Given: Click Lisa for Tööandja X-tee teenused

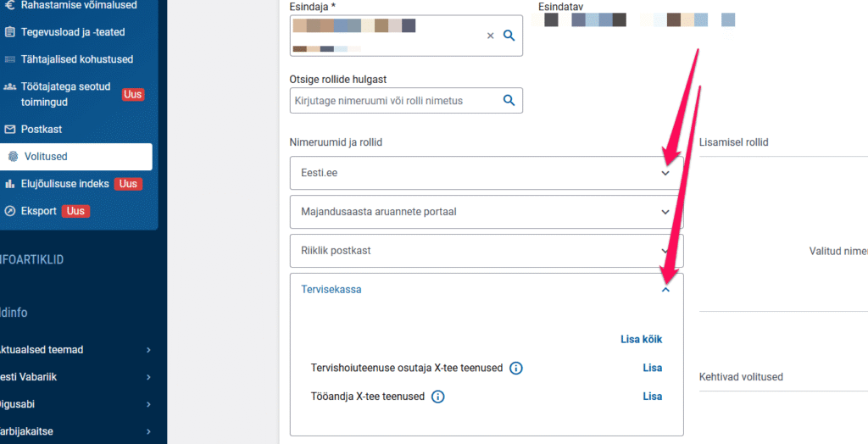Looking at the screenshot, I should [x=652, y=397].
